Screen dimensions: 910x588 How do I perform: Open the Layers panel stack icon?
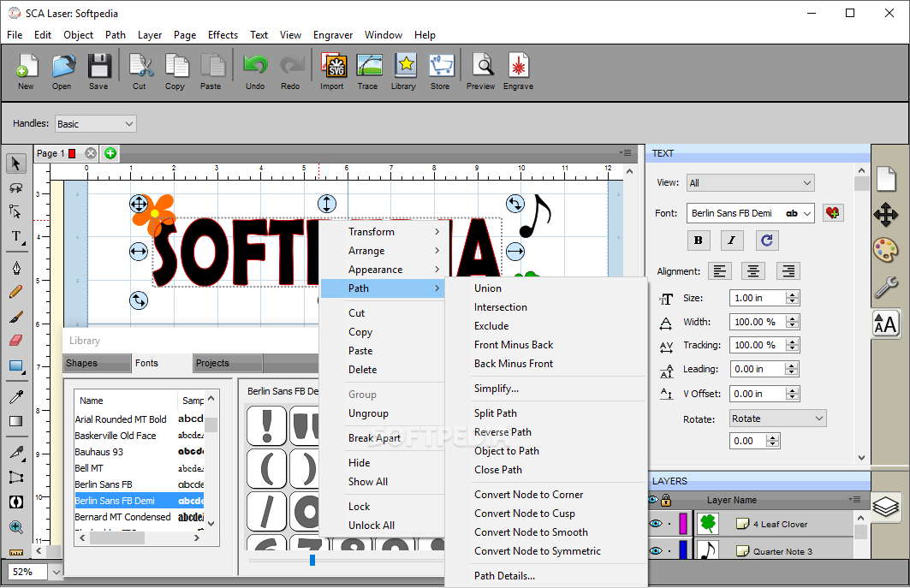(886, 506)
